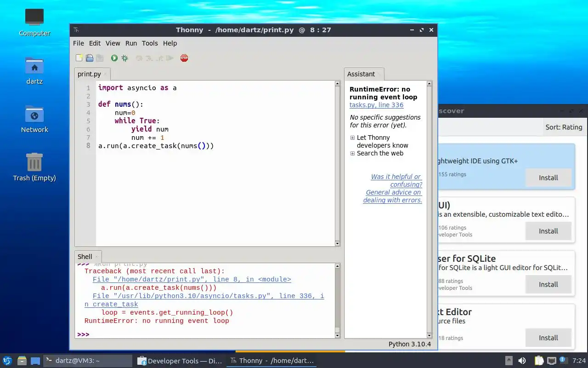This screenshot has width=588, height=368.
Task: Open 'General advice on dealing with errors' link
Action: click(x=393, y=196)
